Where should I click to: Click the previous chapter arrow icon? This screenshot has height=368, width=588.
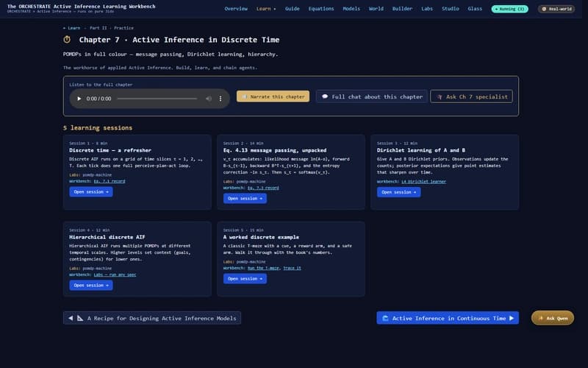71,318
